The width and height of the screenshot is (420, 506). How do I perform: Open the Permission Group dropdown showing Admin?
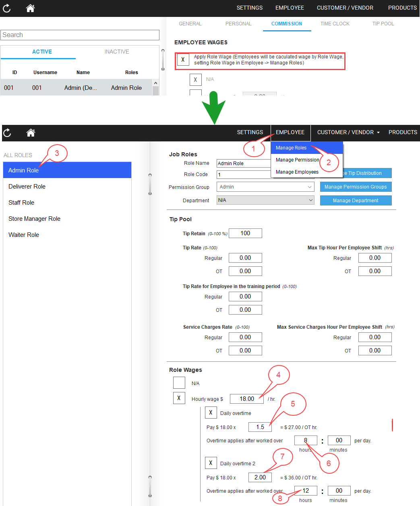(265, 187)
